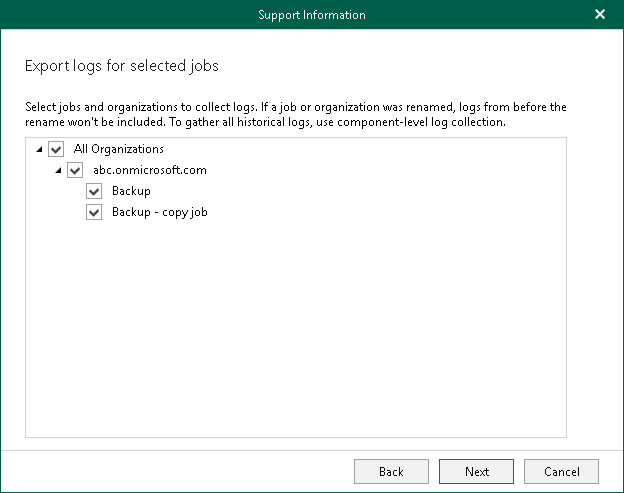Click the Export logs for selected jobs heading
The height and width of the screenshot is (493, 624).
pyautogui.click(x=121, y=66)
